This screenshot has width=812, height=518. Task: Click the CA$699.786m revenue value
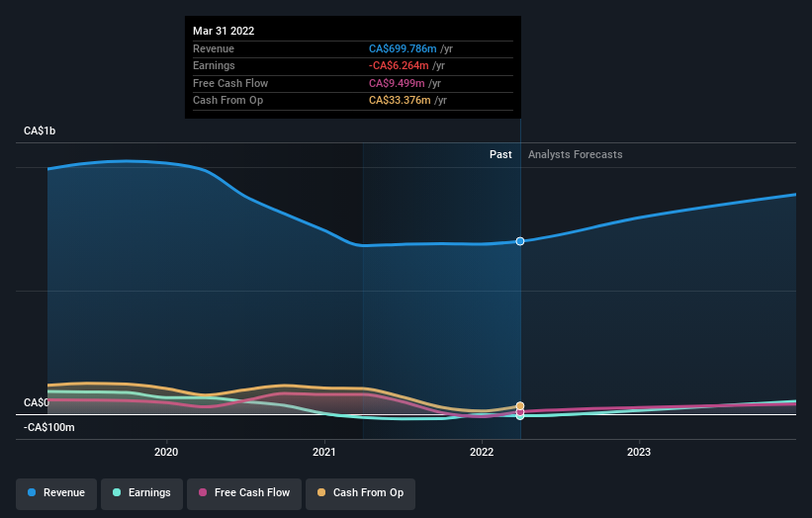pyautogui.click(x=403, y=48)
